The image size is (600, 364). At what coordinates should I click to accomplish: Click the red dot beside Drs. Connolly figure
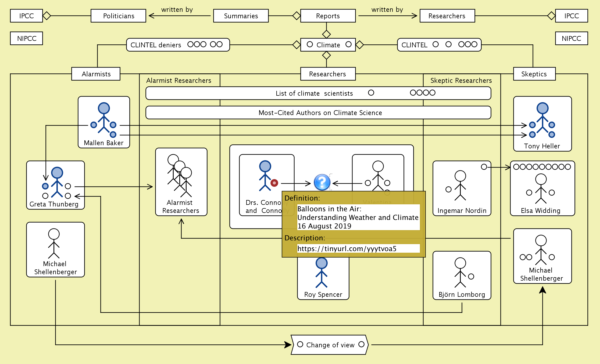(x=274, y=183)
